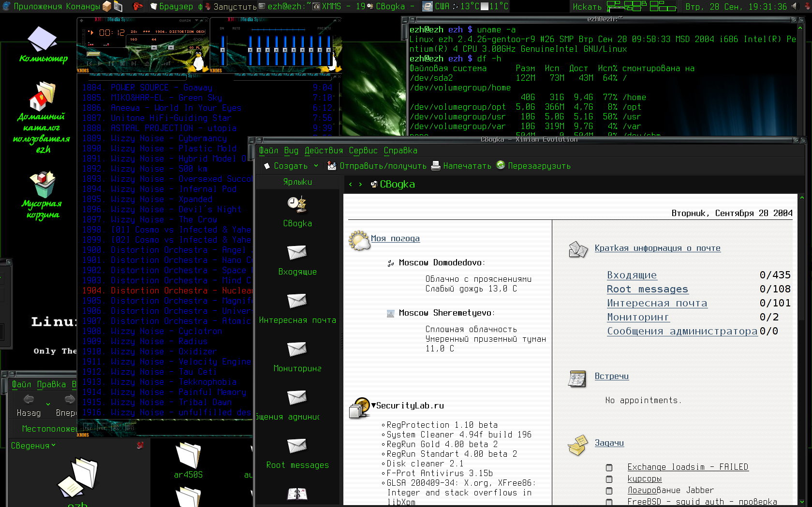Check the Exchange loadsim - FAILED task box
The width and height of the screenshot is (812, 507).
coord(609,467)
